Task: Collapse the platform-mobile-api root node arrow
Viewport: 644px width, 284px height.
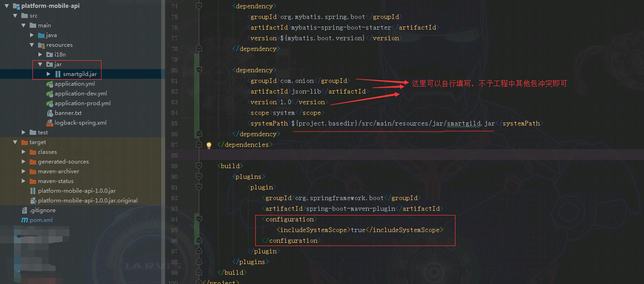Action: pyautogui.click(x=7, y=6)
